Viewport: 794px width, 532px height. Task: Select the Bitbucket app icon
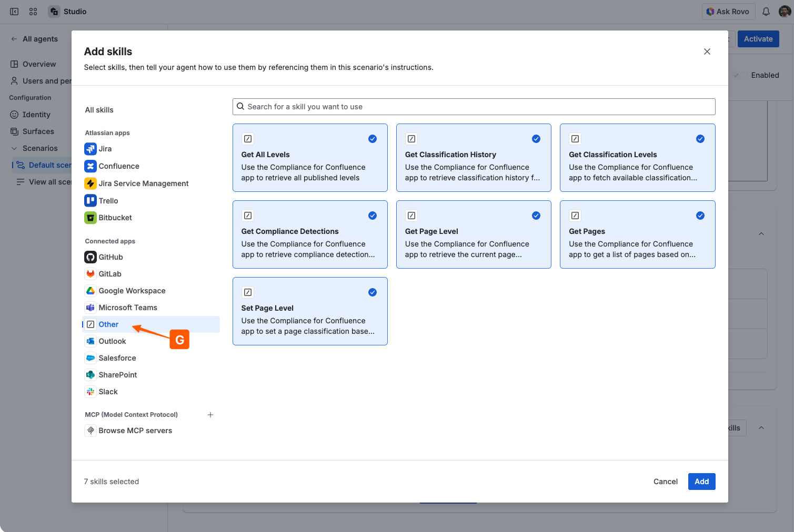[91, 218]
